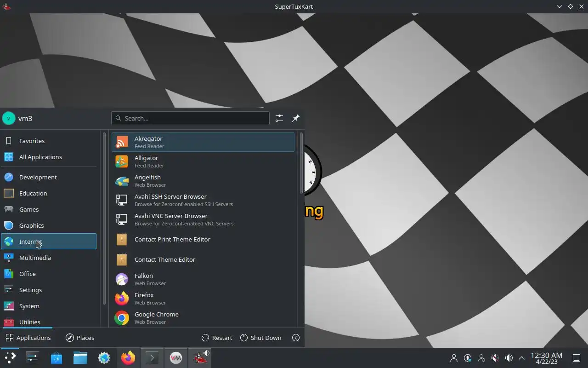
Task: Click the Show Desktop tray button
Action: [577, 358]
